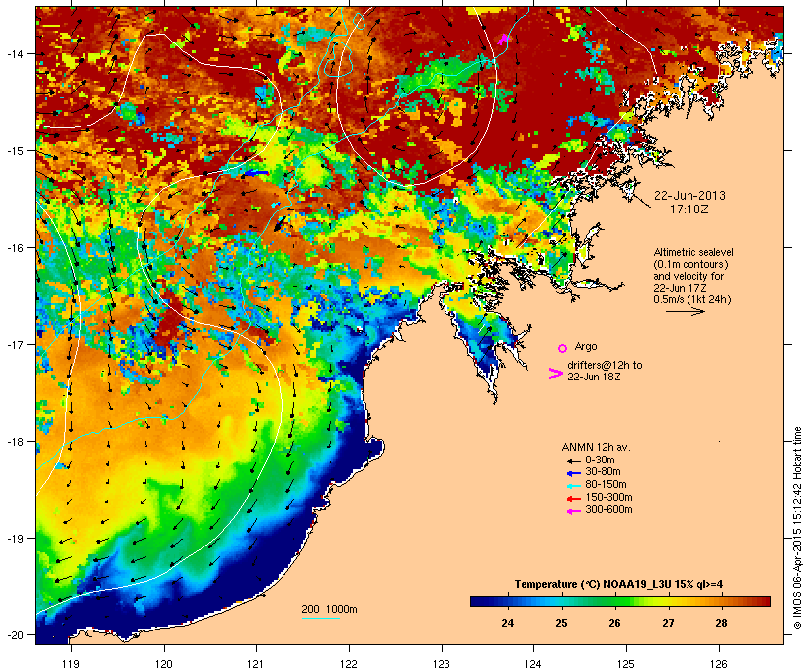The height and width of the screenshot is (672, 810).
Task: Click the magenta drifter marker near 123.7 longitude
Action: click(503, 40)
